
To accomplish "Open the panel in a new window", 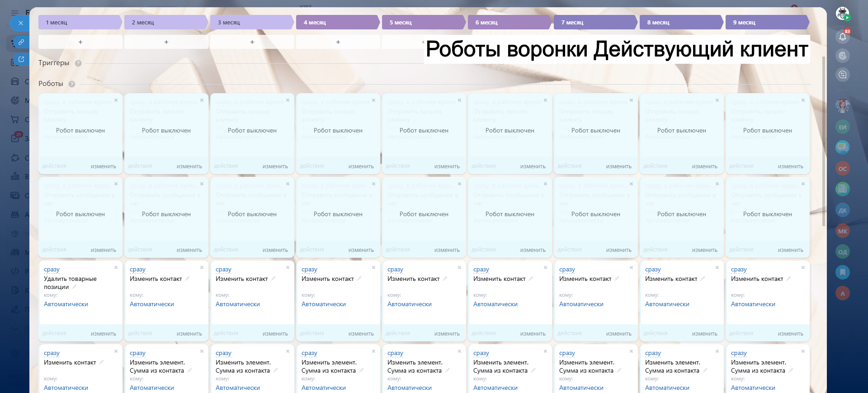I will click(21, 59).
